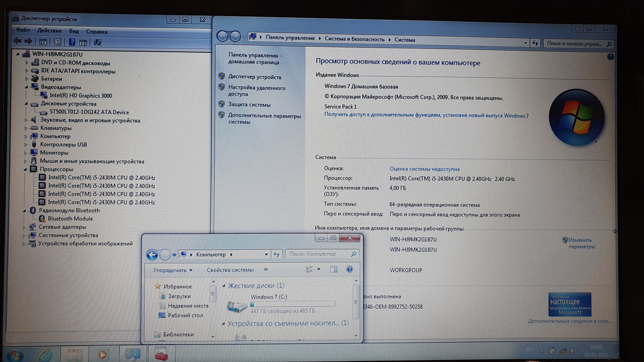644x362 pixels.
Task: Collapse the Процессоры node
Action: (x=25, y=169)
